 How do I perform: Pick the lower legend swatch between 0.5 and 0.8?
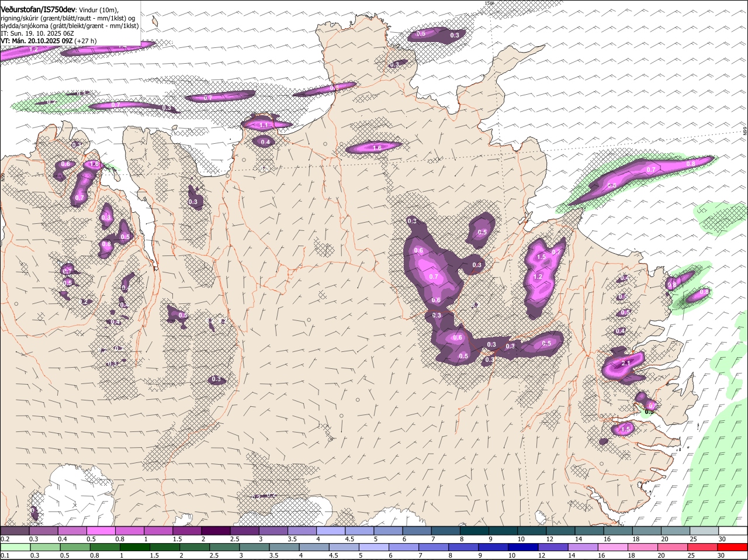pyautogui.click(x=76, y=547)
